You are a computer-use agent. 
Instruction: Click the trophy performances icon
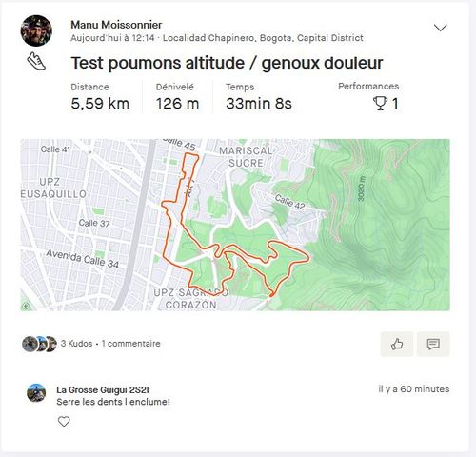point(380,103)
